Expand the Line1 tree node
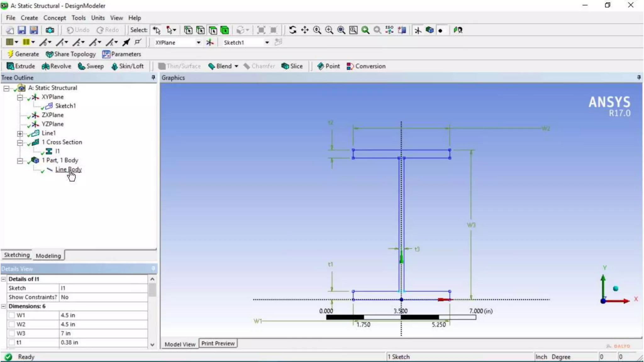This screenshot has height=362, width=644. (20, 134)
